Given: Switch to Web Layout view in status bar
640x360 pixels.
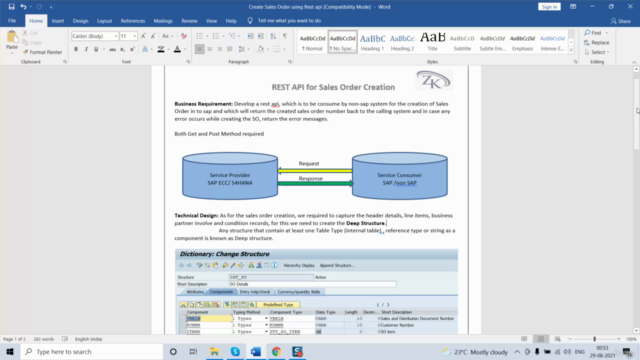Looking at the screenshot, I should click(558, 339).
